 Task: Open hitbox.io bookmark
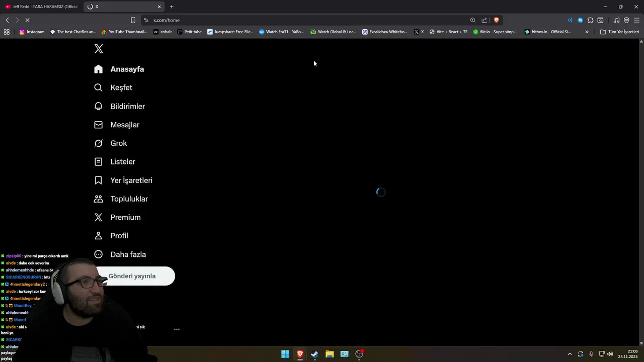548,32
